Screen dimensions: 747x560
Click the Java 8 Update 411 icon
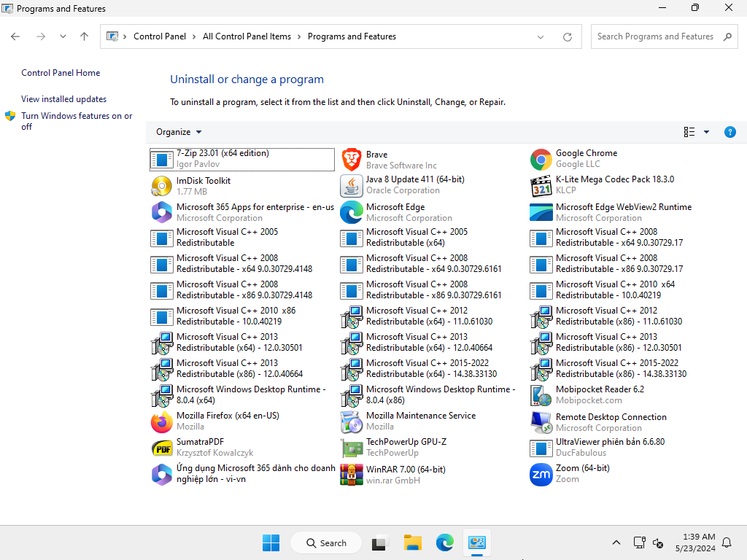[x=352, y=185]
